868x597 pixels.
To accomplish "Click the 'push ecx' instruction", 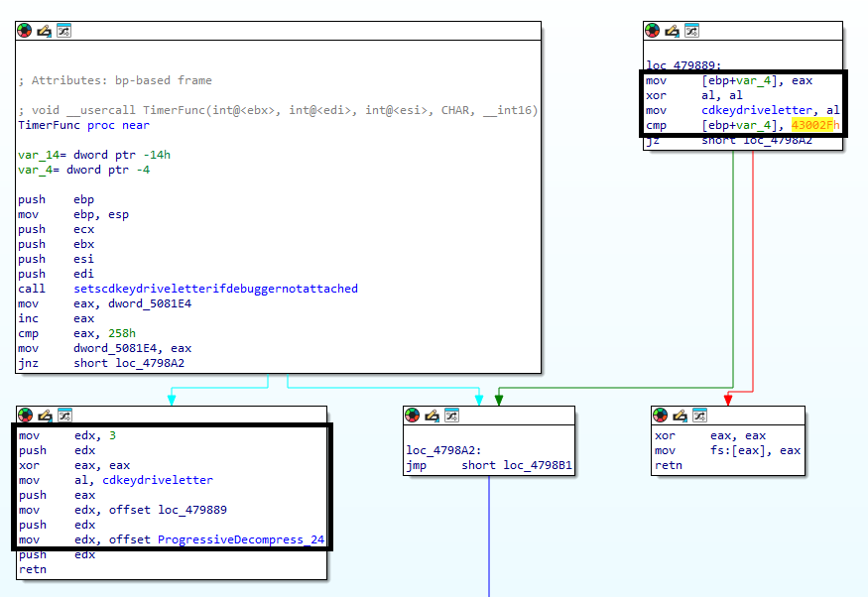I will [56, 230].
